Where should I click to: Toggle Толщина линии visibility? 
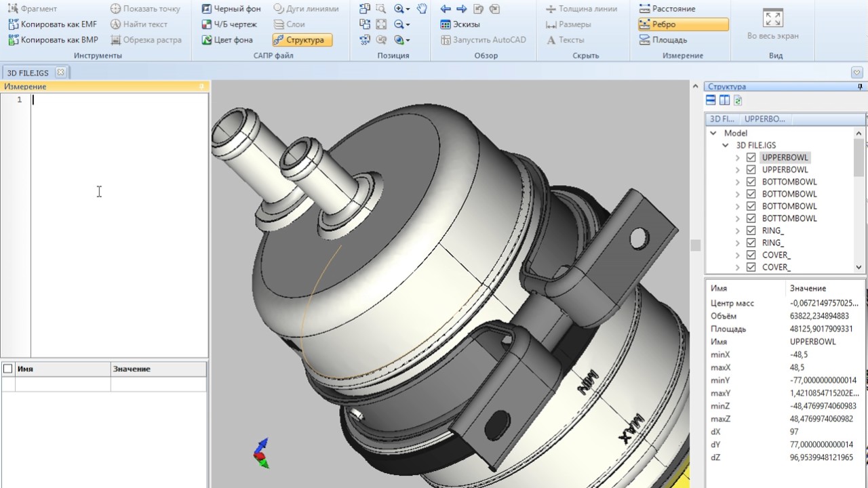click(x=581, y=9)
